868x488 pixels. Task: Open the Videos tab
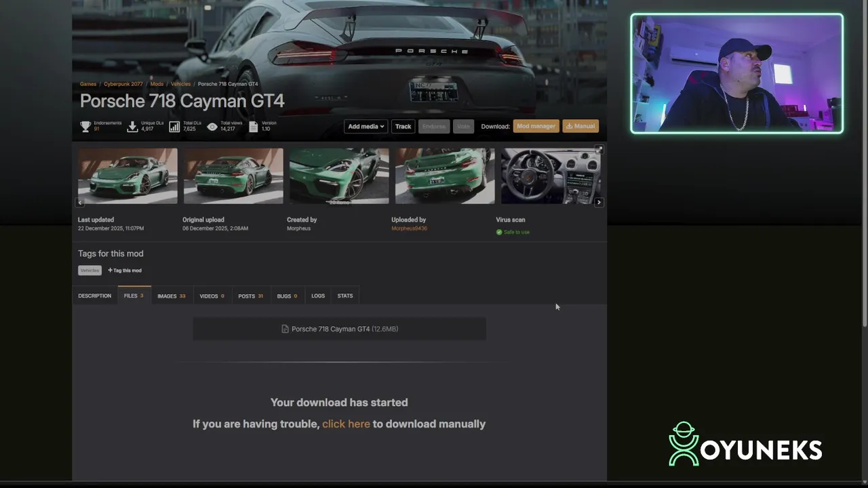212,296
